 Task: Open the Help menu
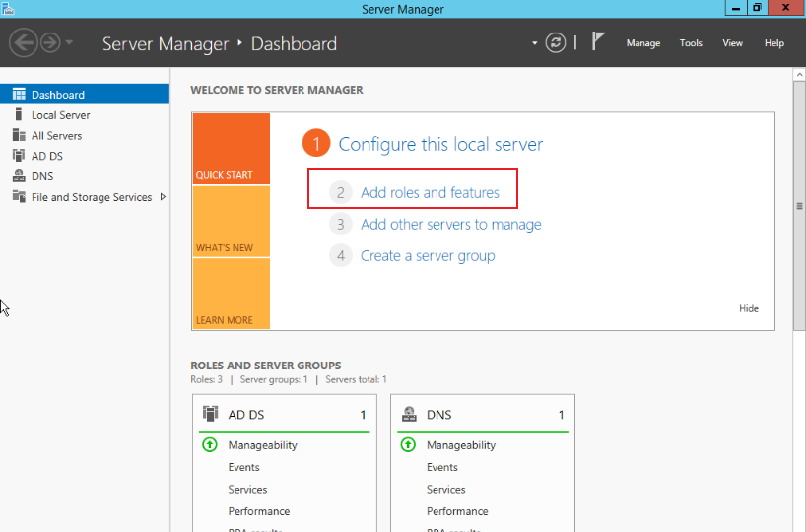774,43
